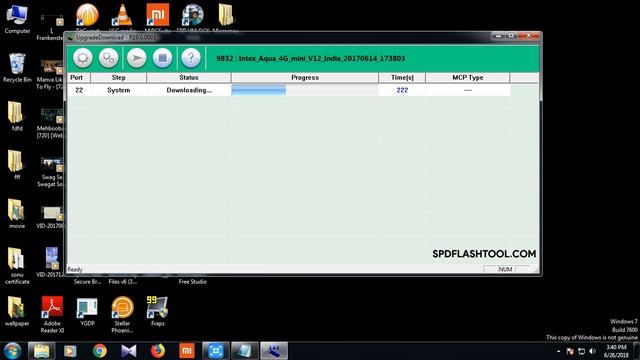Image resolution: width=640 pixels, height=360 pixels.
Task: Launch Google Chrome from the taskbar
Action: point(100,351)
